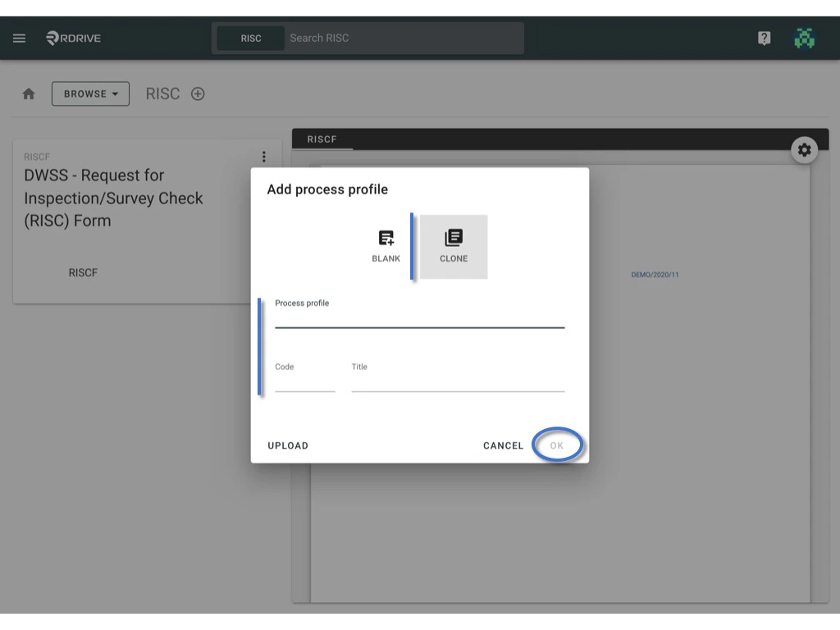This screenshot has width=840, height=630.
Task: Click the CANCEL button in the dialog
Action: click(x=503, y=445)
